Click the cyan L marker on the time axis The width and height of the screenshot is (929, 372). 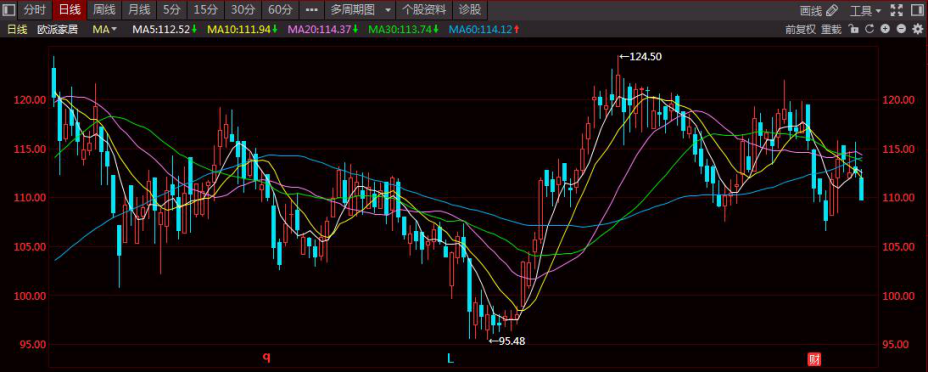(x=450, y=358)
